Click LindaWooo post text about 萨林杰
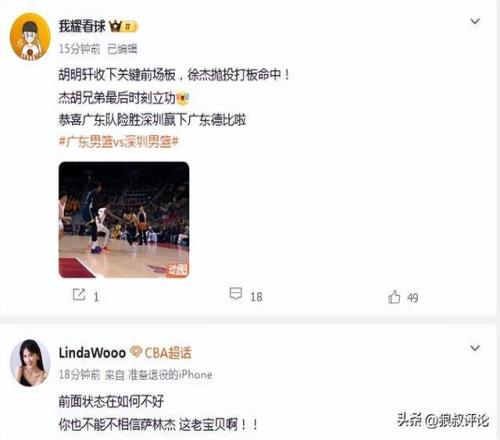The height and width of the screenshot is (440, 500). click(158, 425)
